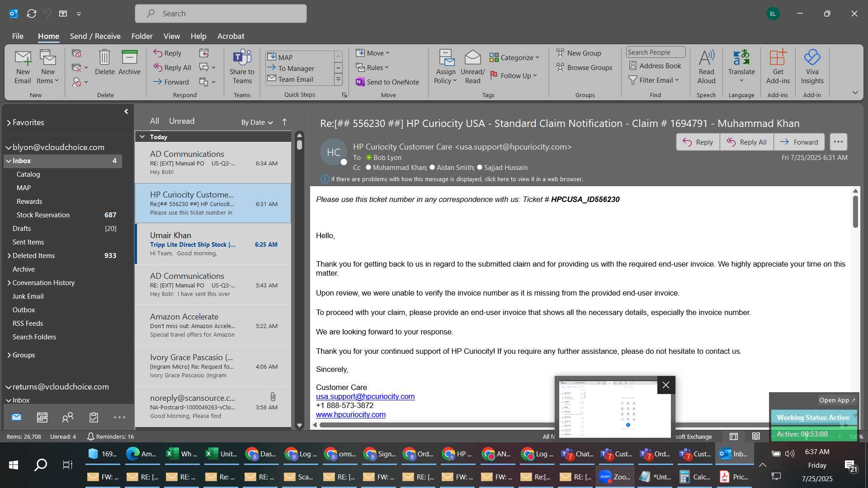Open usa.support@hpcuriocity.com email link
868x488 pixels.
[x=365, y=396]
